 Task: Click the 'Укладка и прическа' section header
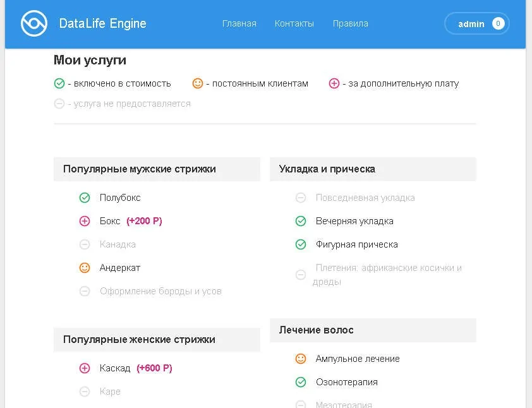click(373, 169)
